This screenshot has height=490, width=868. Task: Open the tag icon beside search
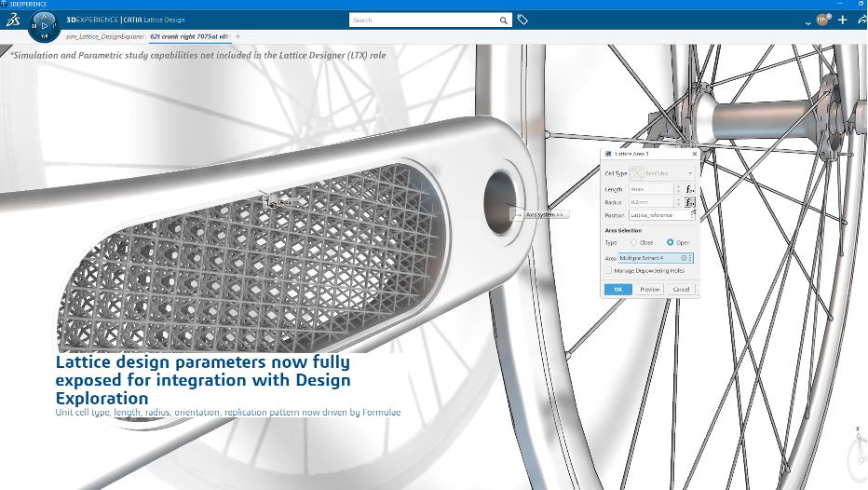click(x=522, y=20)
